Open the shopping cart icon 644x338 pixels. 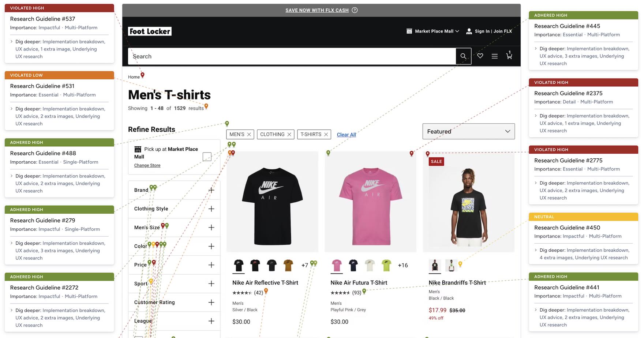[509, 55]
